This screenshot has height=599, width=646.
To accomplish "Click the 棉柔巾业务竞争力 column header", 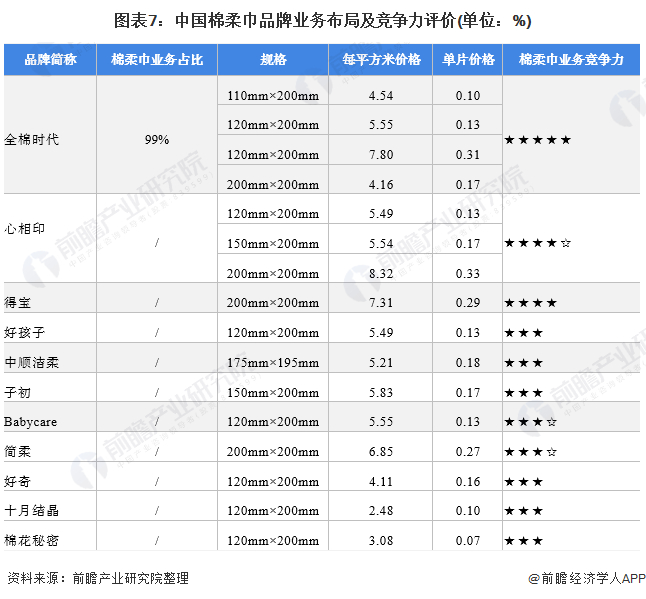I will tap(571, 60).
